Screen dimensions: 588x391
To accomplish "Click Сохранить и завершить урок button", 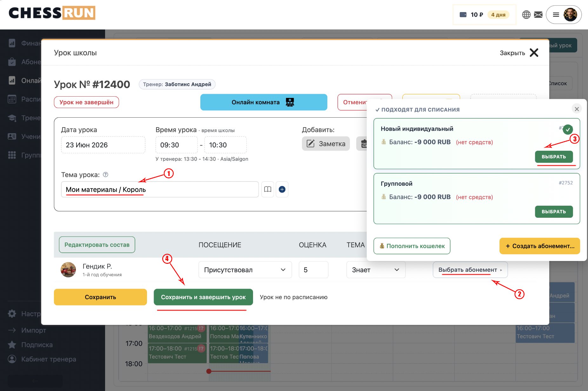I will click(x=203, y=297).
